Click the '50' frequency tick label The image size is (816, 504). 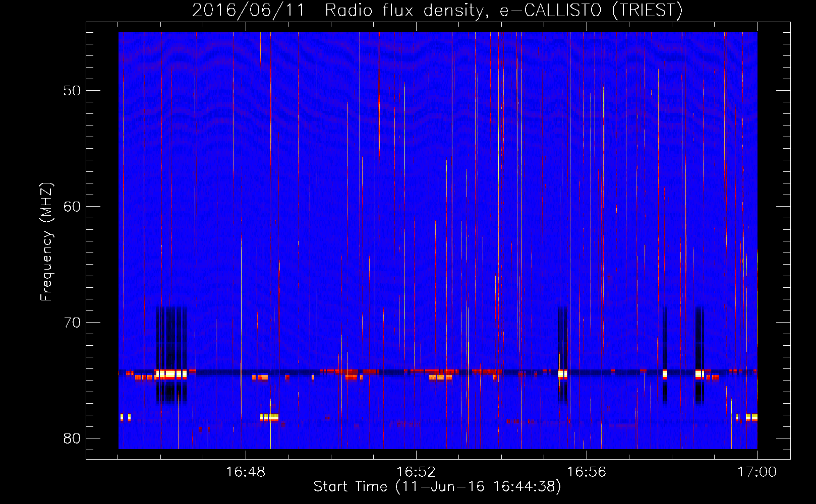tap(72, 91)
